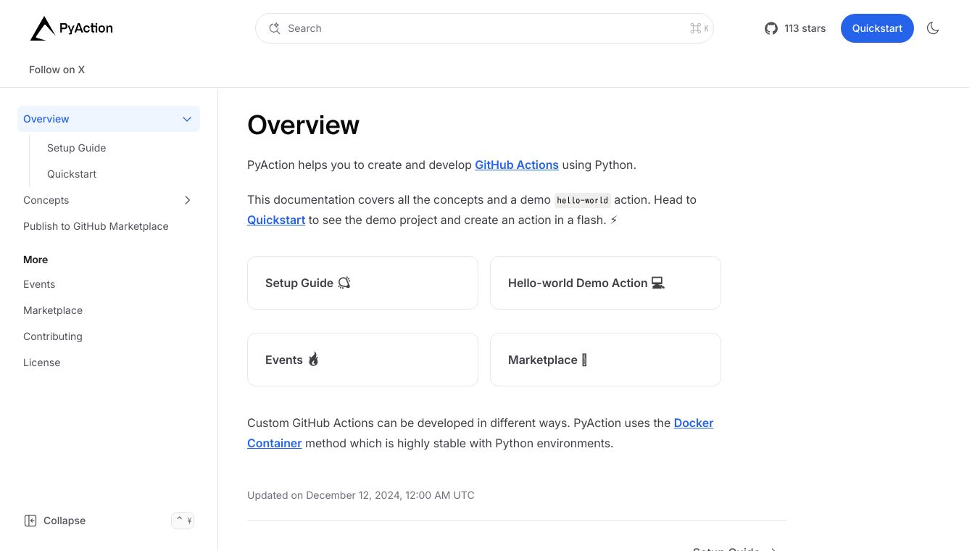Screen dimensions: 980x551
Task: Open the GitHub repository icon
Action: (x=771, y=28)
